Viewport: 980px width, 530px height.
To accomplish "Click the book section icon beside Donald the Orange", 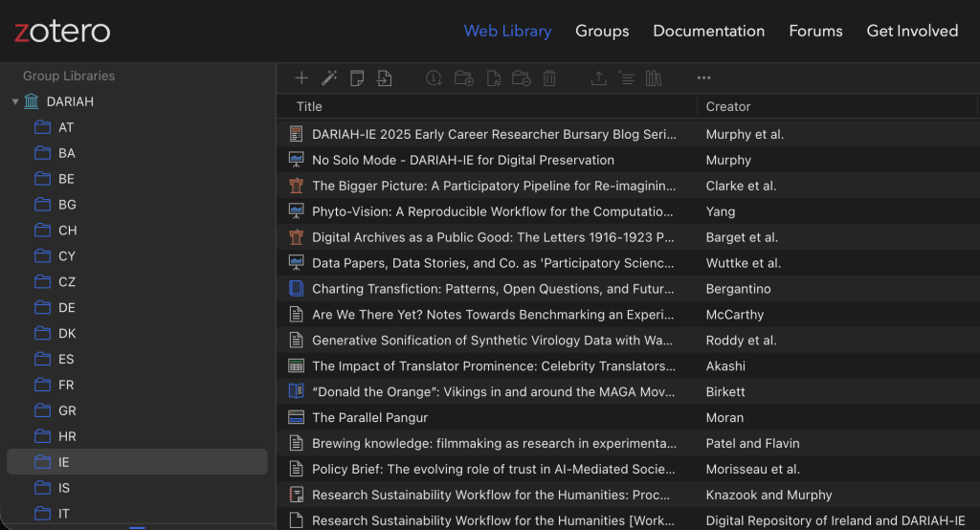I will [297, 391].
